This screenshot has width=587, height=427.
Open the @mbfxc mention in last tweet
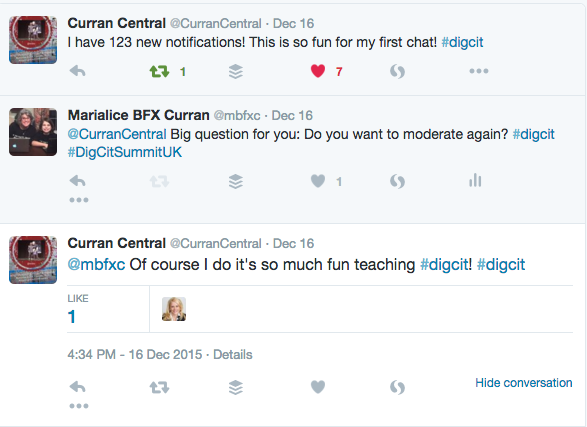pos(96,265)
